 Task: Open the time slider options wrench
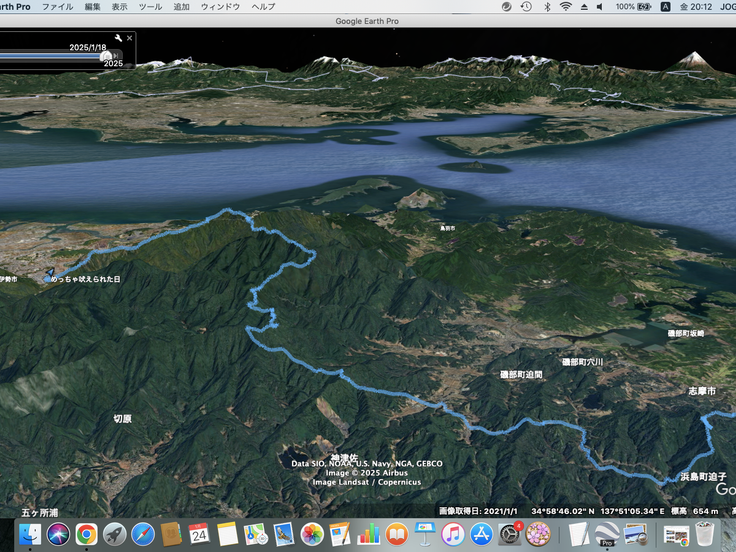click(118, 38)
